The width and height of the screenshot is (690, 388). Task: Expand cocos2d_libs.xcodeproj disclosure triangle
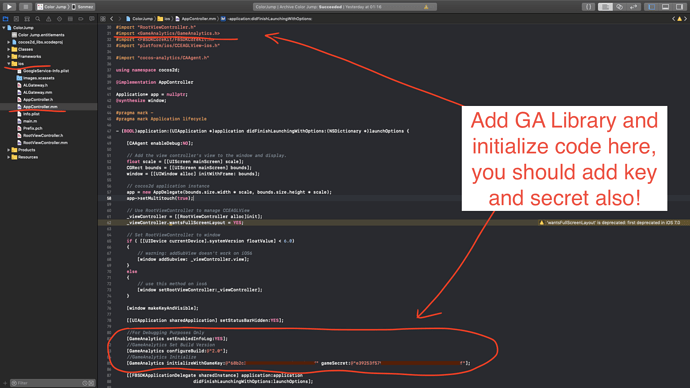[9, 42]
